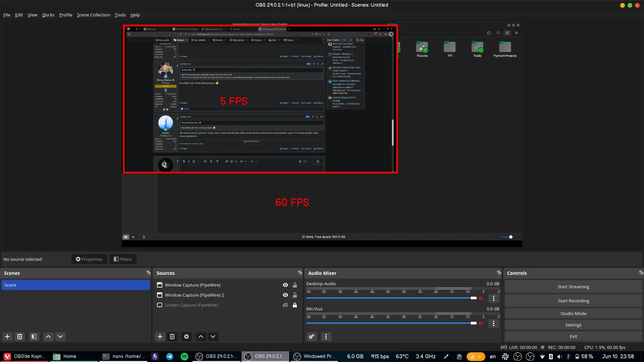Lock Window Capture (PipeWire) 2 source
This screenshot has height=362, width=644.
pyautogui.click(x=295, y=295)
